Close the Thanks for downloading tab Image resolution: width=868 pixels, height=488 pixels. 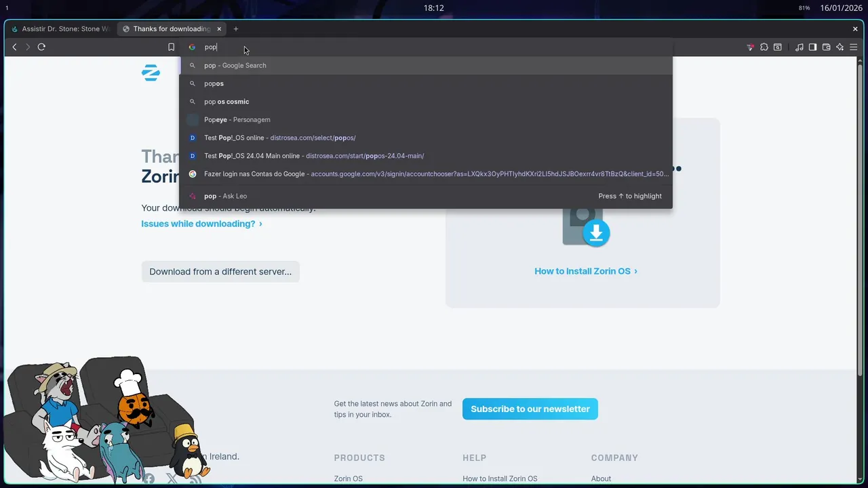(x=219, y=29)
